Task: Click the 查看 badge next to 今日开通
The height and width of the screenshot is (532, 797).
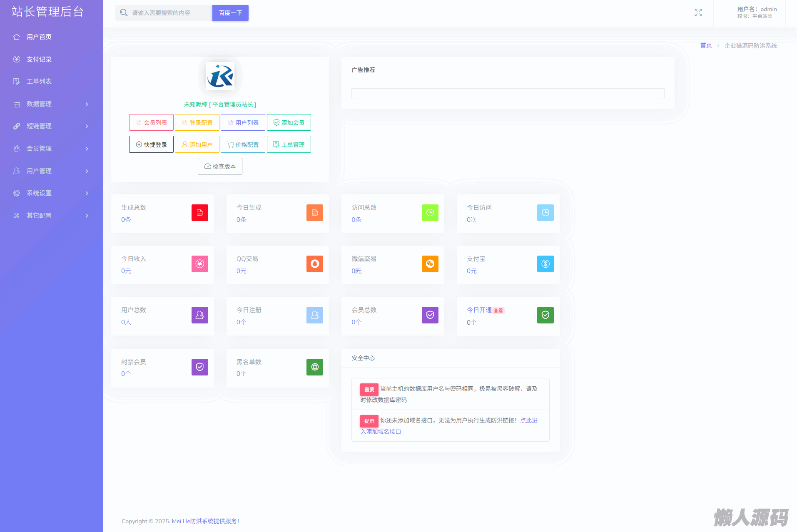Action: click(498, 311)
